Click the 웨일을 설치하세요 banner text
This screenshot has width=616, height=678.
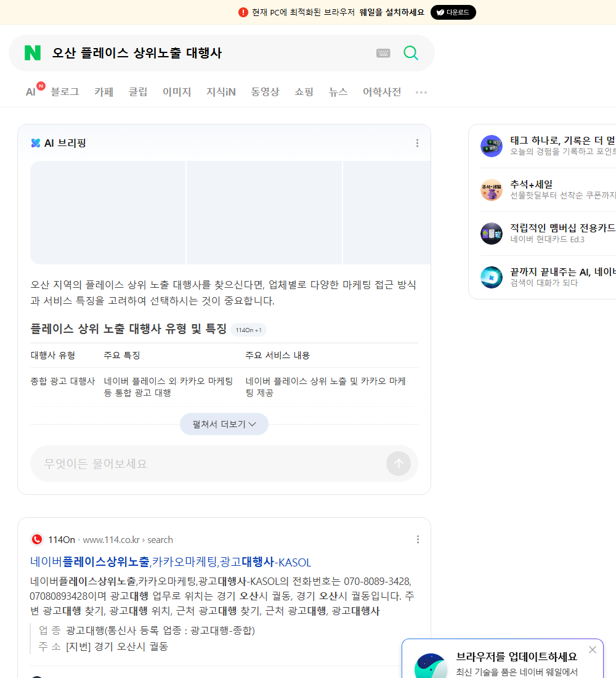(x=392, y=12)
